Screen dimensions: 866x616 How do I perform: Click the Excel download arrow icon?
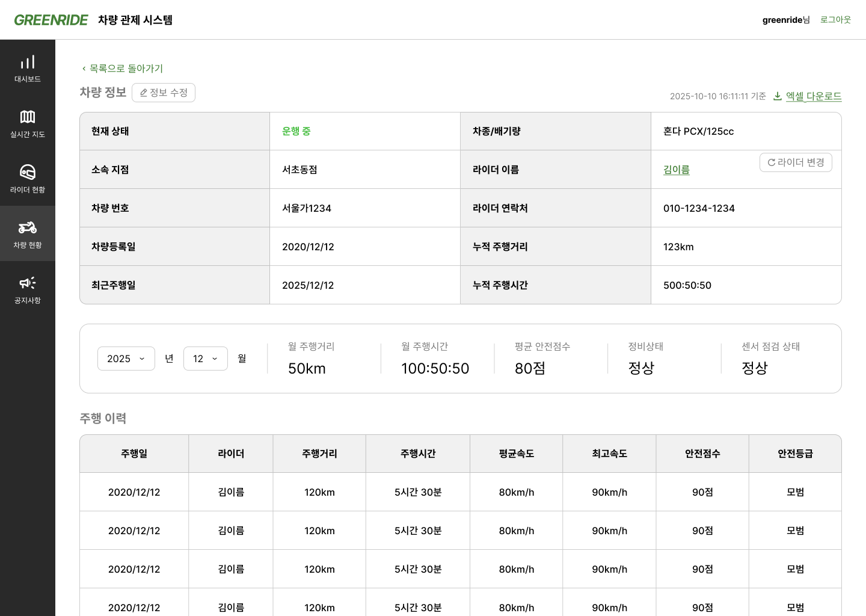point(777,96)
